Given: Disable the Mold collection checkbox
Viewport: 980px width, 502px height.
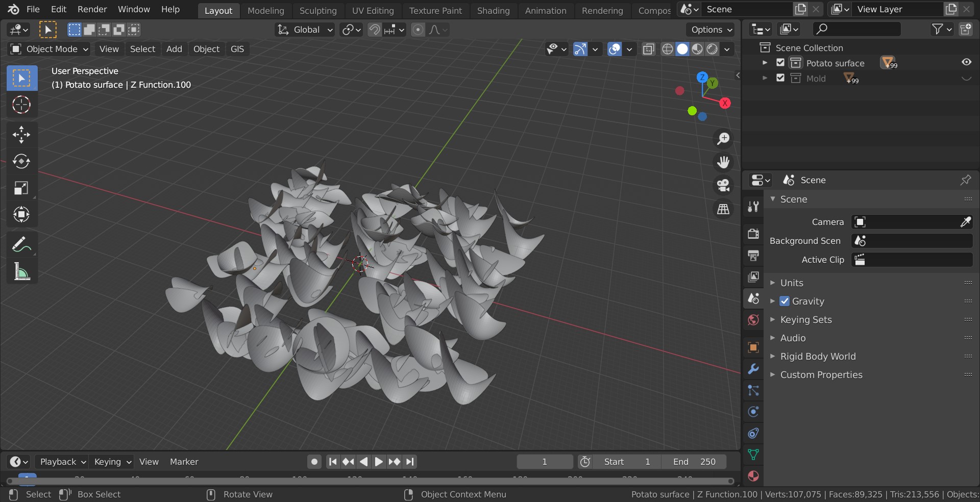Looking at the screenshot, I should click(780, 78).
